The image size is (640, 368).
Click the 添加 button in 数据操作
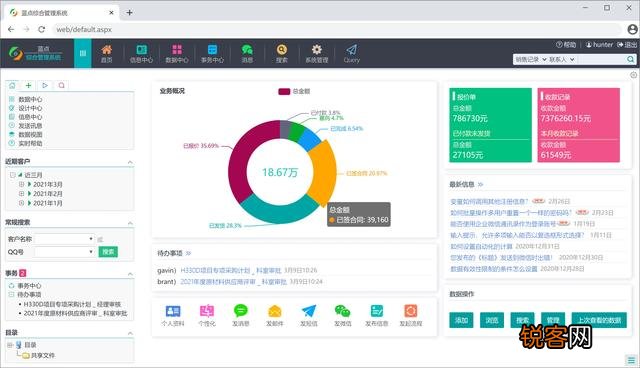[461, 320]
